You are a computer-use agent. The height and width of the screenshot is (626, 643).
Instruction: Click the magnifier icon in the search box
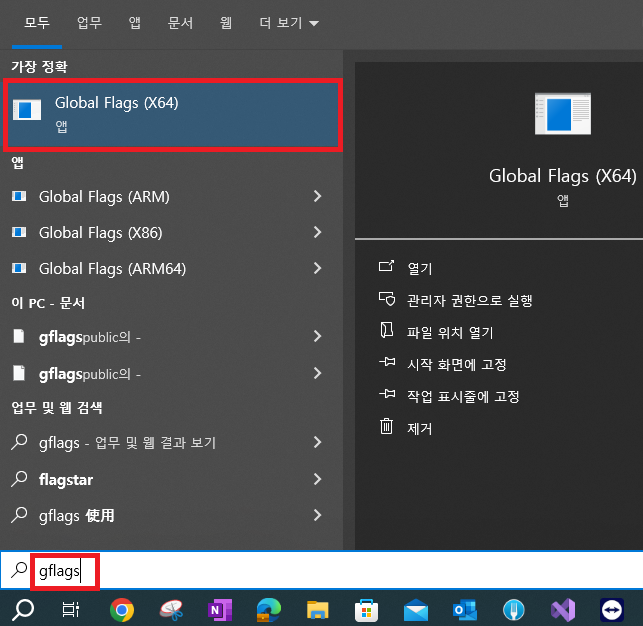(19, 569)
